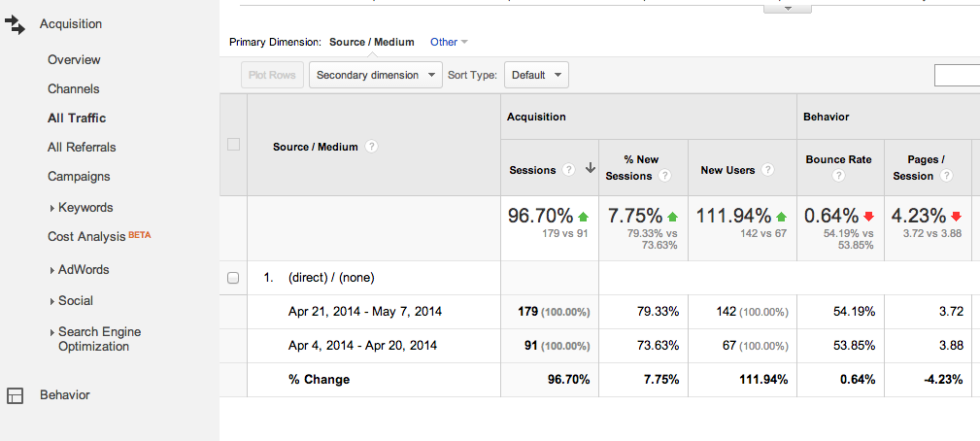The width and height of the screenshot is (980, 441).
Task: Click the New Users help icon
Action: [767, 170]
